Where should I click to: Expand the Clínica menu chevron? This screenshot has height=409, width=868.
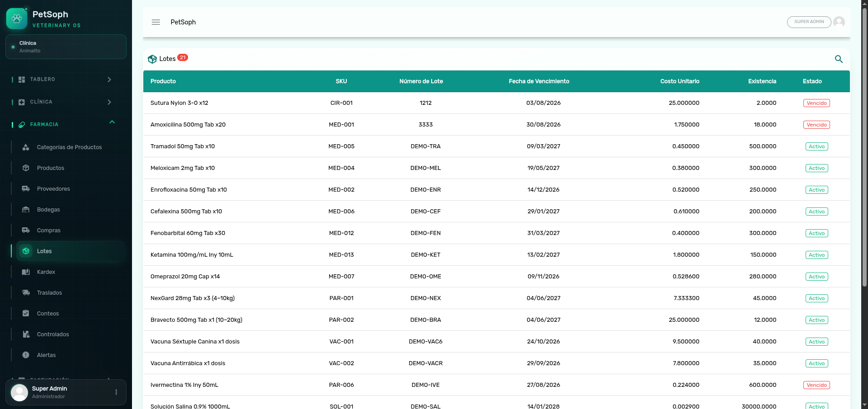(109, 102)
